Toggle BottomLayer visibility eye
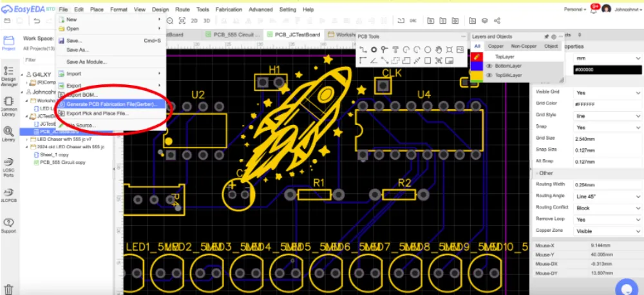 (488, 66)
